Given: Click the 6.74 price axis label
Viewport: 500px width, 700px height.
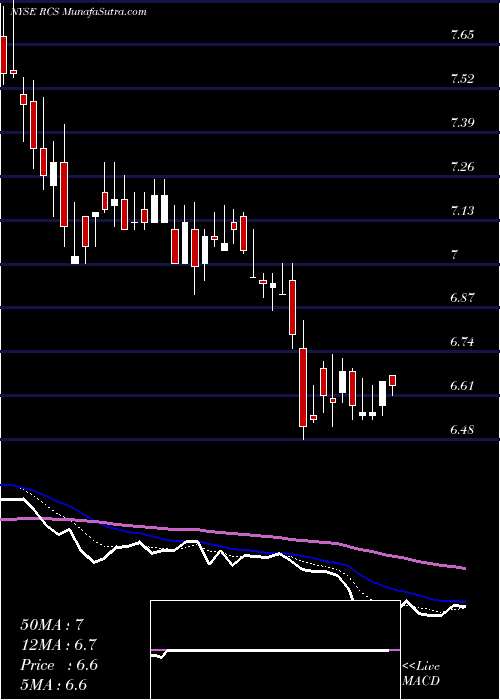Looking at the screenshot, I should [462, 342].
